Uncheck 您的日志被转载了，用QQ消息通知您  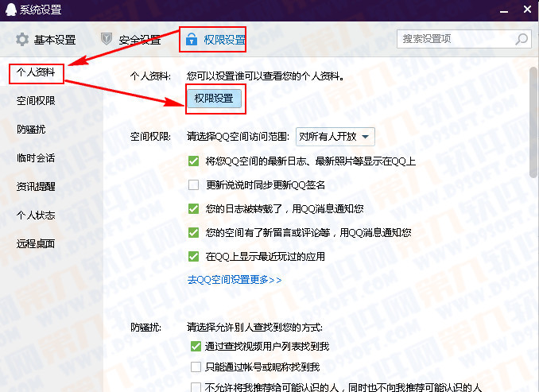point(193,209)
